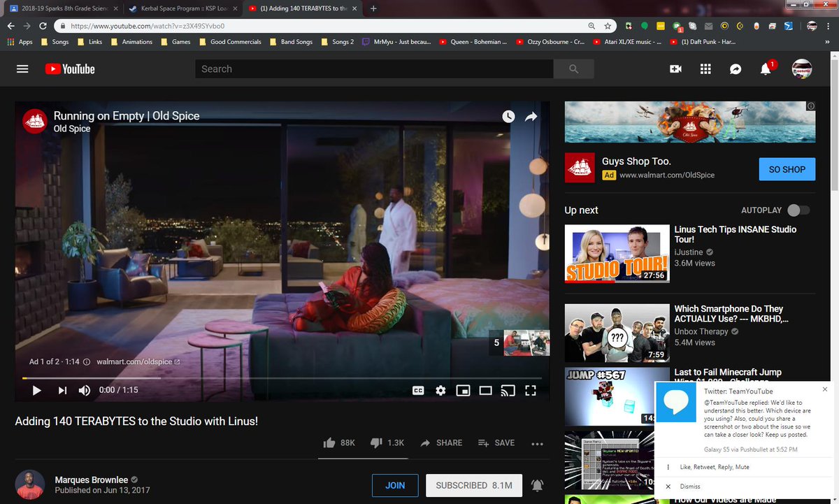
Task: Click the Old Spice channel logo on the video
Action: 36,121
